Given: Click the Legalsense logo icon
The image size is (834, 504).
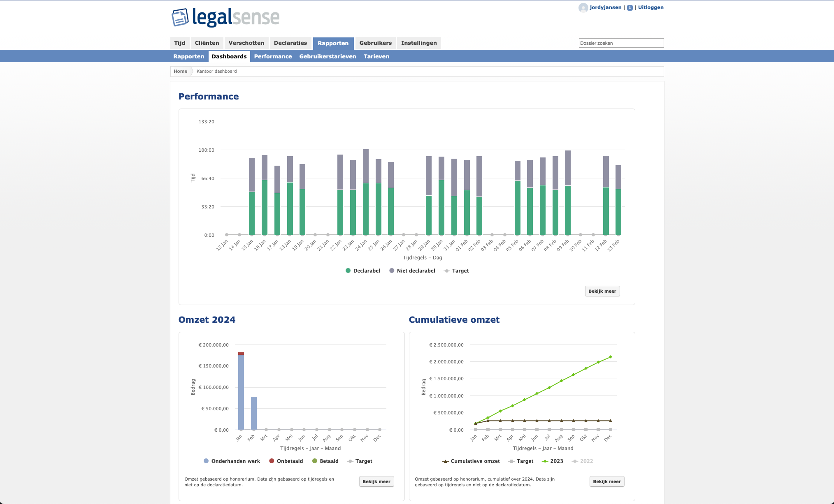Looking at the screenshot, I should tap(180, 18).
